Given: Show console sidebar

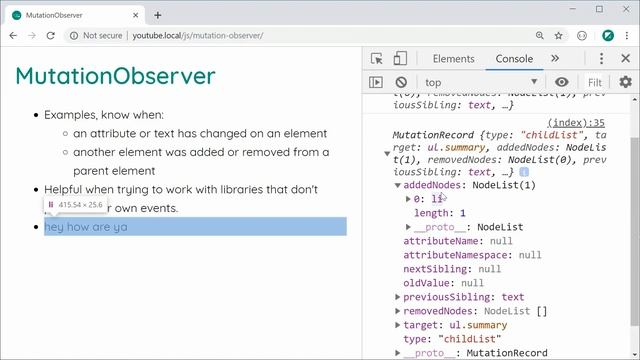Looking at the screenshot, I should [376, 82].
